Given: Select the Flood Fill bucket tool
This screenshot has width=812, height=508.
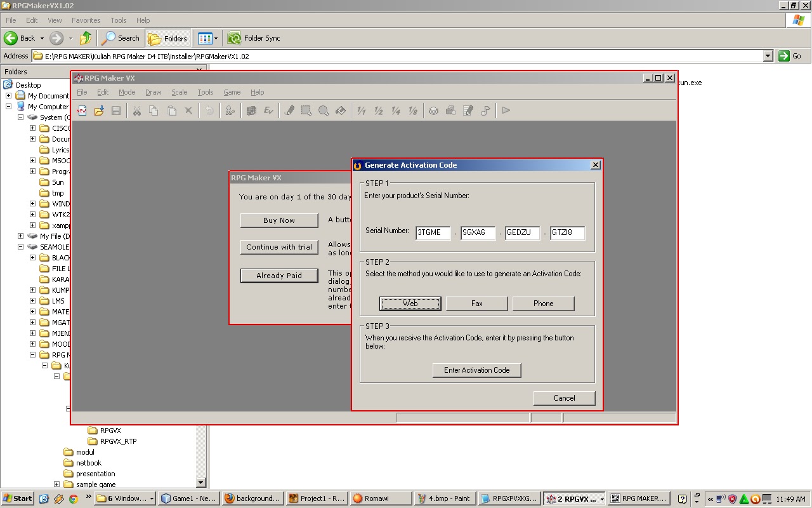Looking at the screenshot, I should (341, 110).
